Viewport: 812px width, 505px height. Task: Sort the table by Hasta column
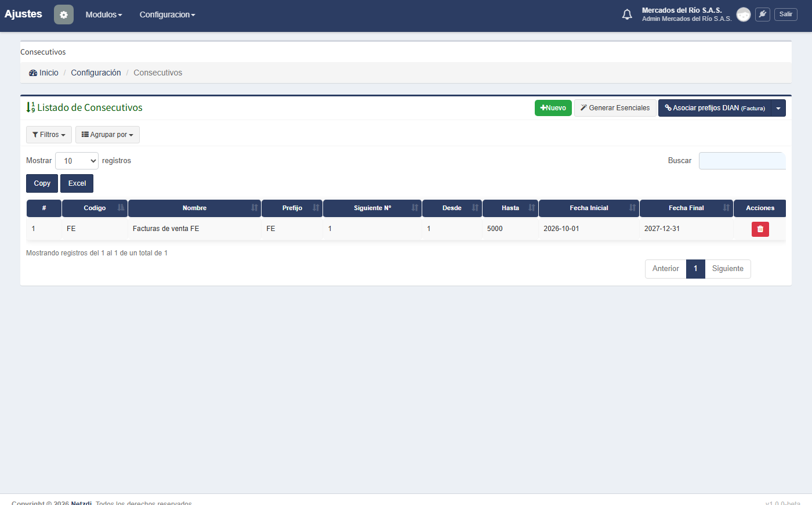coord(510,208)
